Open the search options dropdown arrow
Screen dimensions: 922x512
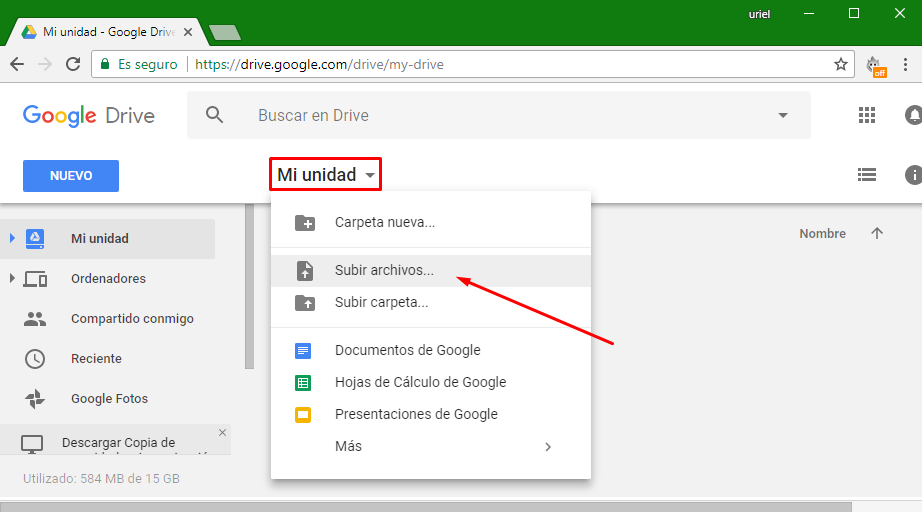(x=783, y=115)
